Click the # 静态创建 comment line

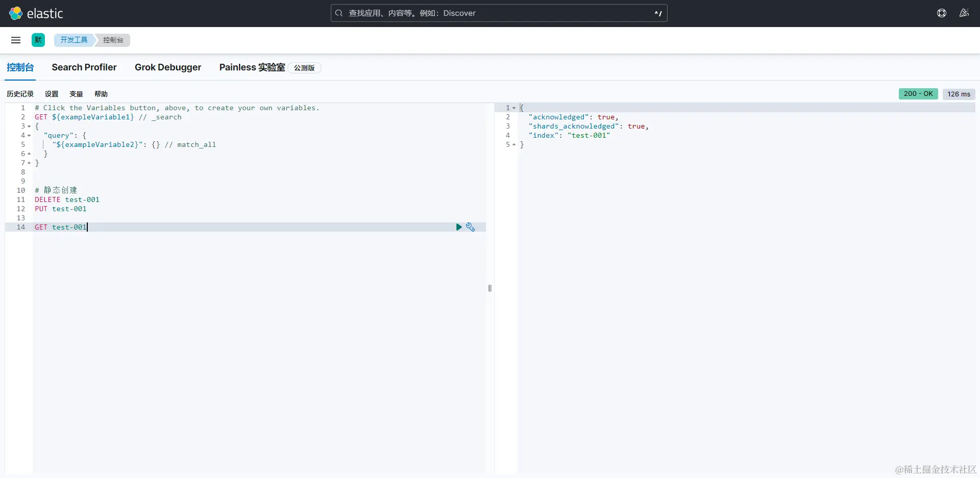(56, 190)
